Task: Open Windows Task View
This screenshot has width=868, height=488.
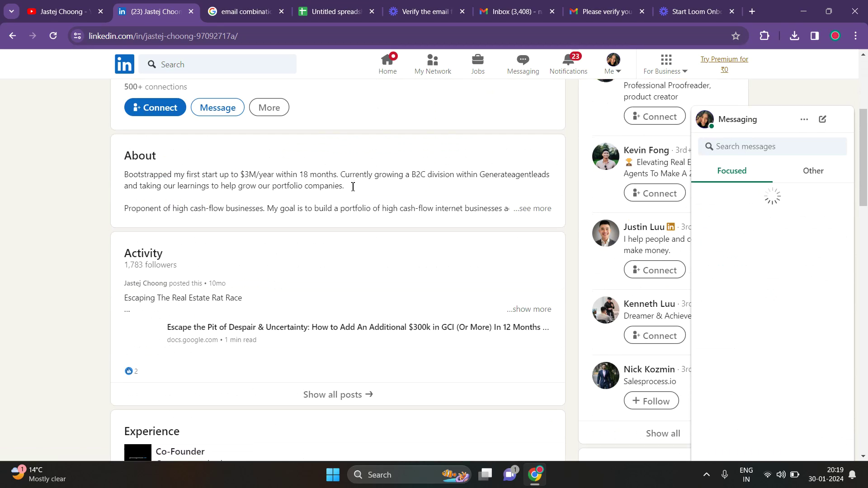Action: pos(486,474)
